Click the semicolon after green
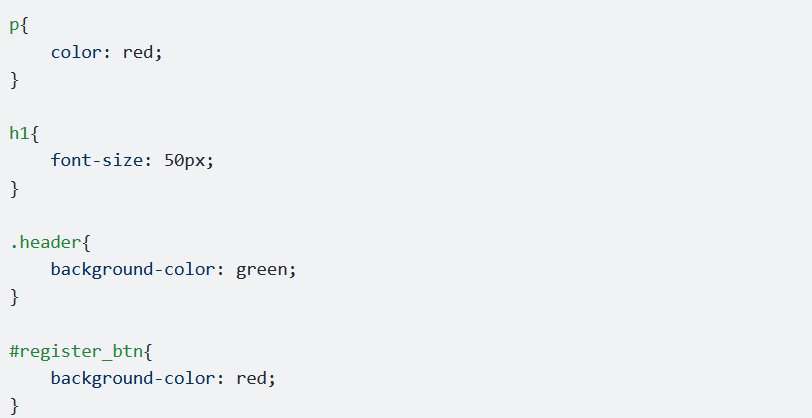This screenshot has height=418, width=812. [x=293, y=270]
